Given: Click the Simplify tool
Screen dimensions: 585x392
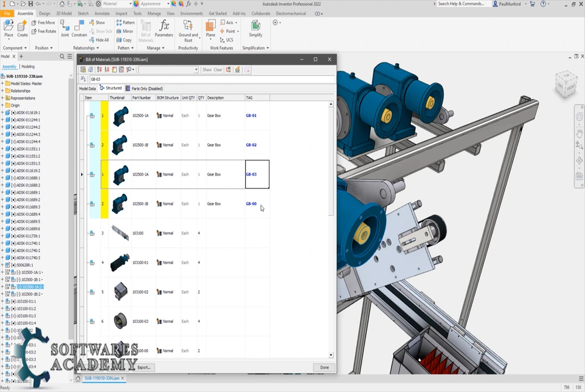Looking at the screenshot, I should [256, 29].
